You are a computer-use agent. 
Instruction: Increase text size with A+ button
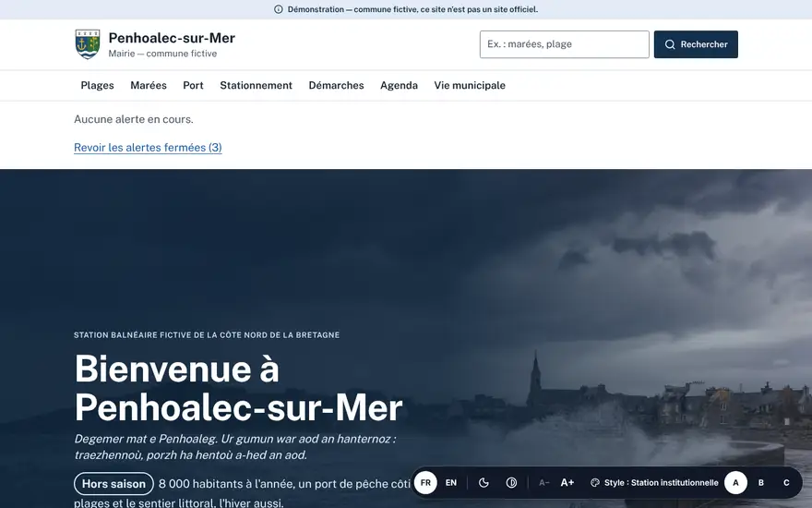[567, 482]
